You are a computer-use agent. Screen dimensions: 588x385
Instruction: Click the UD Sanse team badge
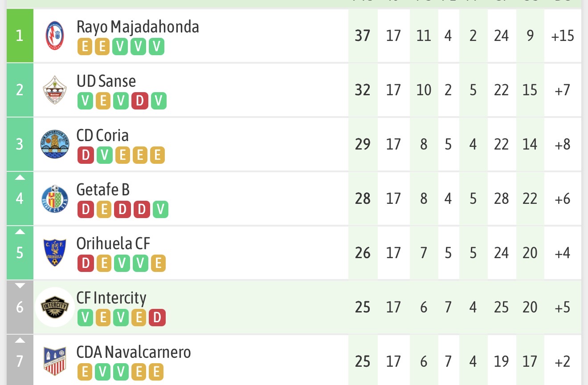coord(55,90)
